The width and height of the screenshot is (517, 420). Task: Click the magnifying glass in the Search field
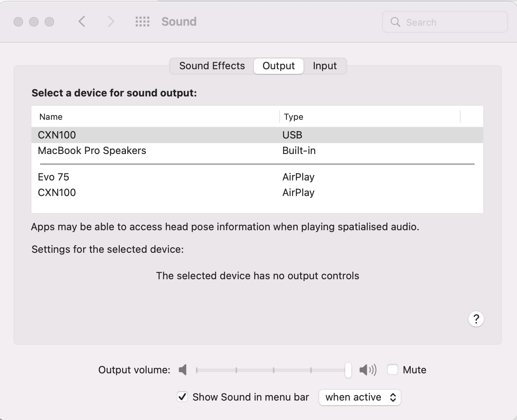(395, 22)
